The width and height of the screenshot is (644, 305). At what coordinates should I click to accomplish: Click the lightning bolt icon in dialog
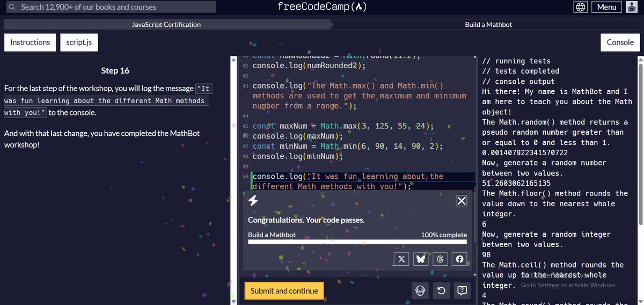253,200
